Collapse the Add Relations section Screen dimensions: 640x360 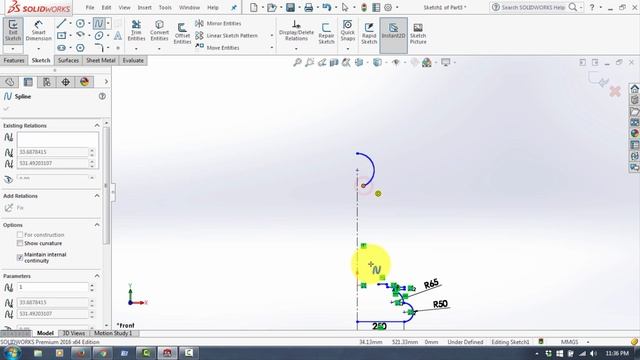(x=97, y=196)
